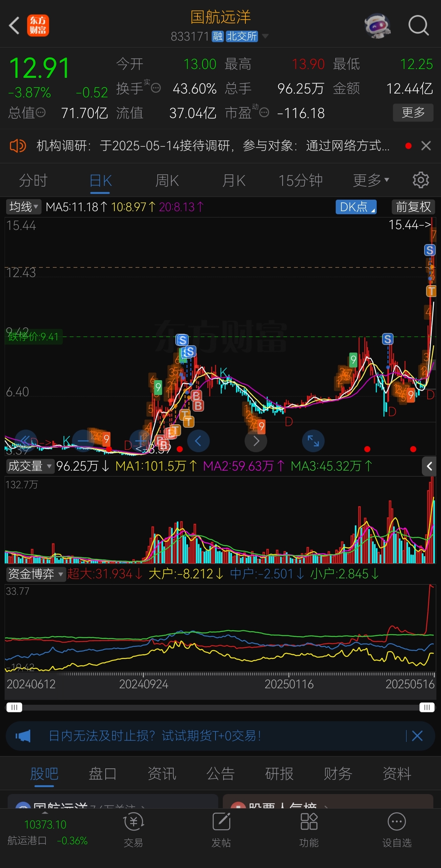Tap the 更多 quote details button
This screenshot has width=441, height=868.
[x=413, y=113]
